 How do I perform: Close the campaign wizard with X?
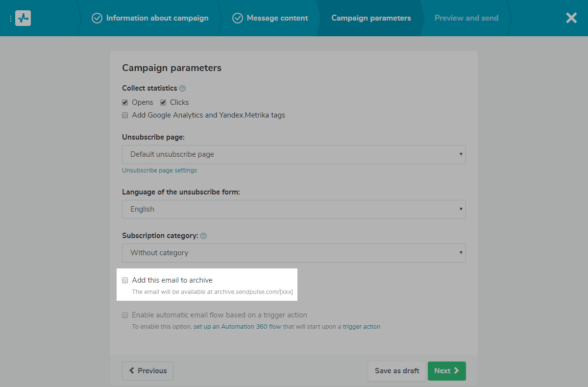coord(571,18)
